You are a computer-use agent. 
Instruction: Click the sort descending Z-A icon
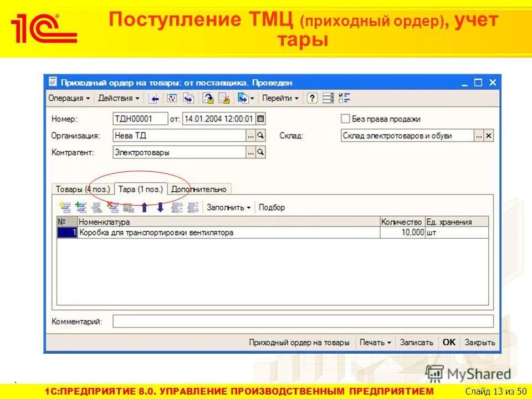192,208
